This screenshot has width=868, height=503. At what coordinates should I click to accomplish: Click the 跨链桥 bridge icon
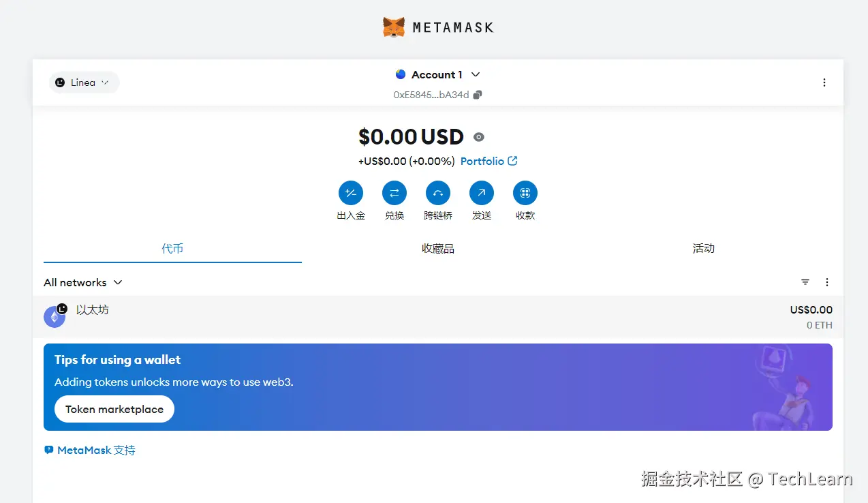click(x=438, y=193)
